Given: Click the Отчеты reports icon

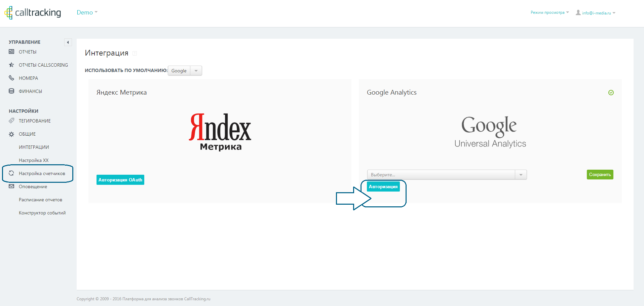Looking at the screenshot, I should [11, 52].
